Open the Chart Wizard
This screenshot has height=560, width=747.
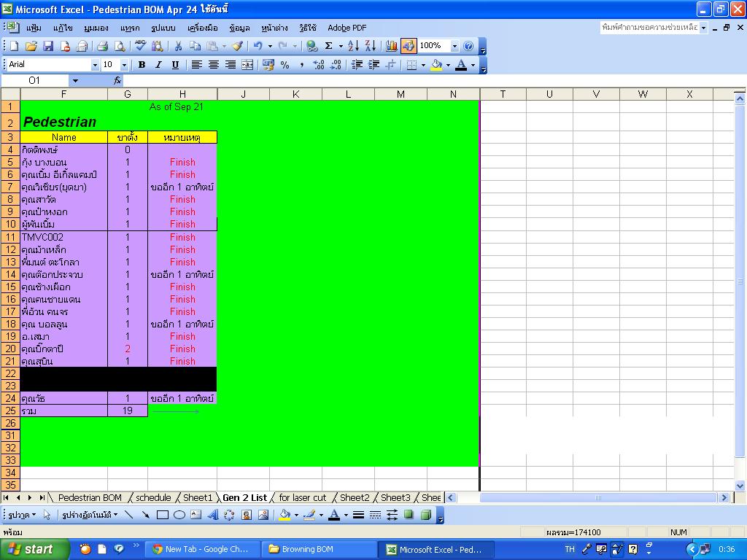(x=392, y=46)
